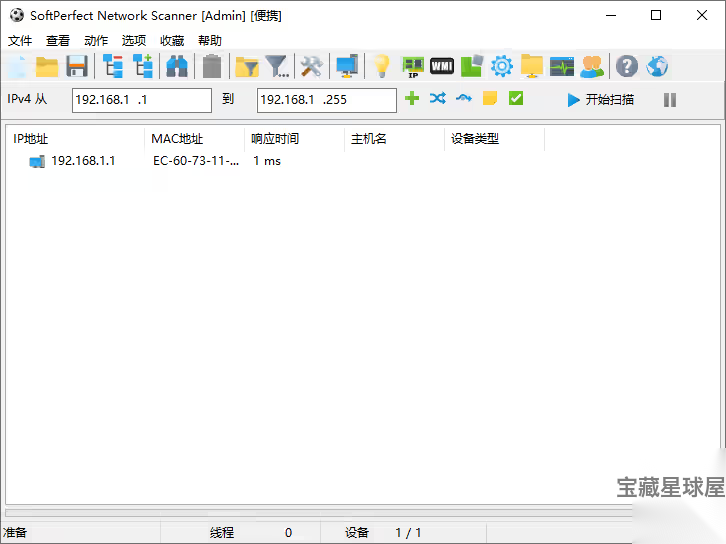
Task: Click the IPv4 end address field
Action: click(327, 100)
